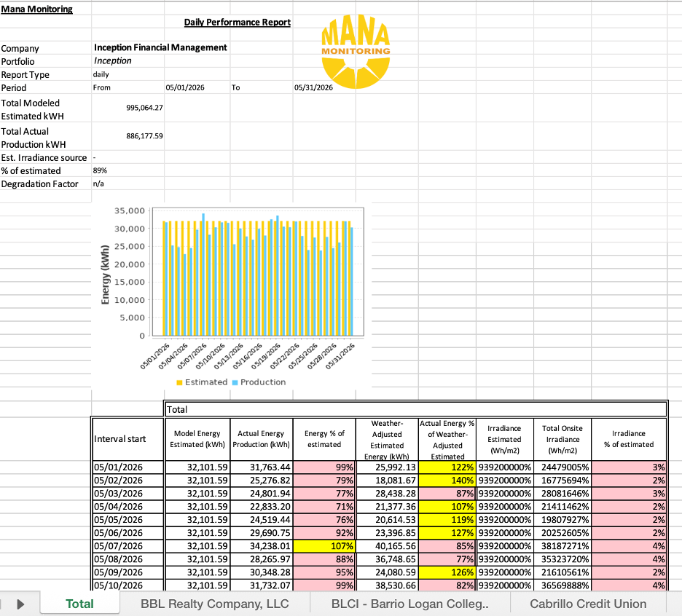682x616 pixels.
Task: Select weather-adjusted cell 40,165.56
Action: point(387,546)
